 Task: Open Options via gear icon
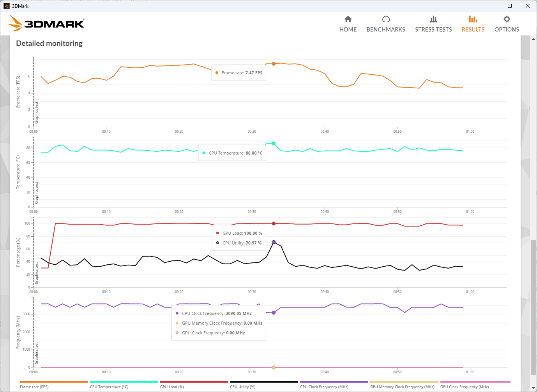point(507,19)
